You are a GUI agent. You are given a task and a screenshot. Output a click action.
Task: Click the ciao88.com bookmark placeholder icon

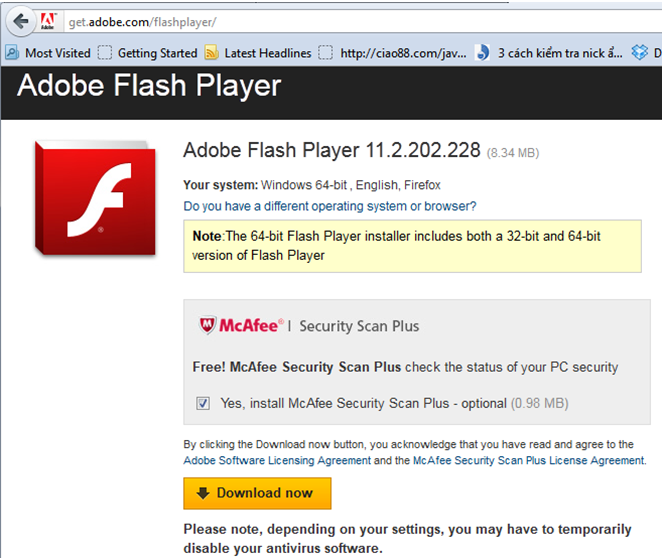pyautogui.click(x=325, y=53)
